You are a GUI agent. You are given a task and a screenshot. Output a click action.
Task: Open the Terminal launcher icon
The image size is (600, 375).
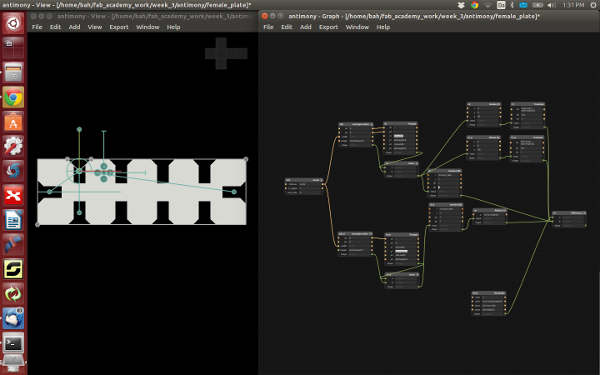coord(13,343)
